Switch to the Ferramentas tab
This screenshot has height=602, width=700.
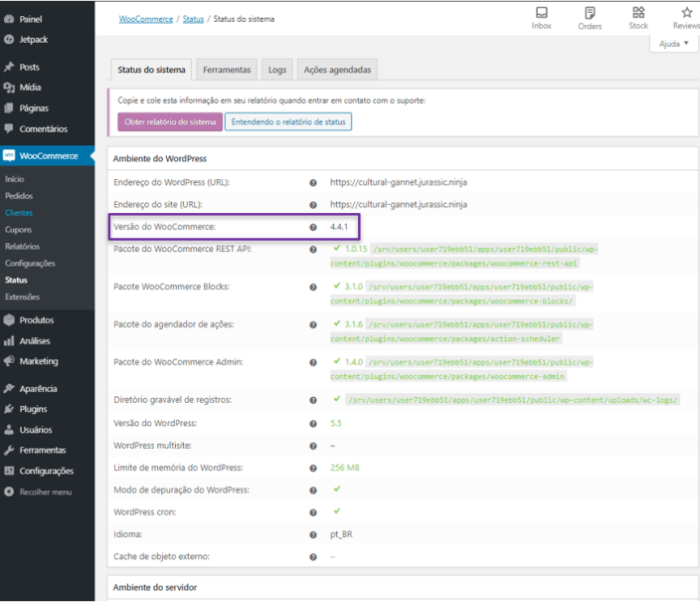point(227,70)
